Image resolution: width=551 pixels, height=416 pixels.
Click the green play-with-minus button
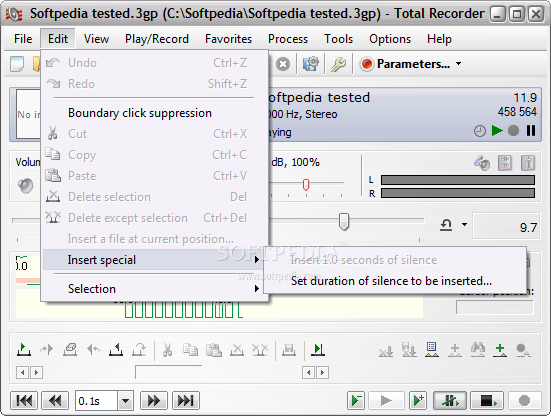tap(356, 401)
